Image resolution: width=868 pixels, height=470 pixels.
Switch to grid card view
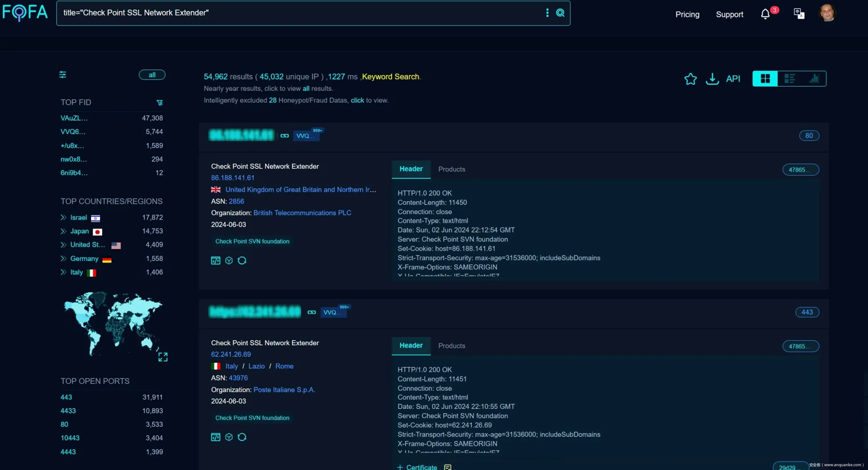(765, 78)
